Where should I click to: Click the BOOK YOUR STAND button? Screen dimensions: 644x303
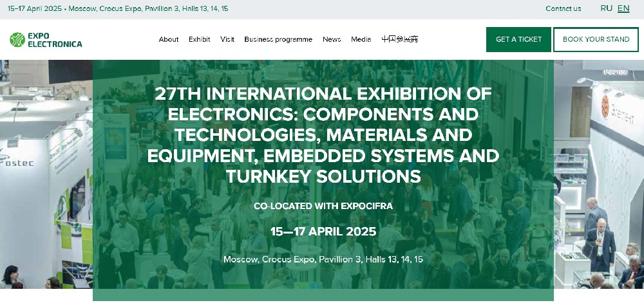tap(596, 39)
